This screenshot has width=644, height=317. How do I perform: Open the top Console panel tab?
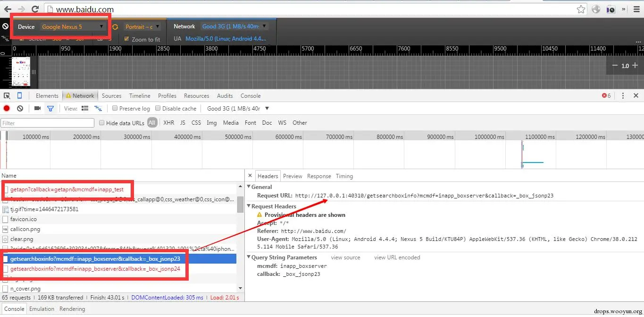[251, 95]
